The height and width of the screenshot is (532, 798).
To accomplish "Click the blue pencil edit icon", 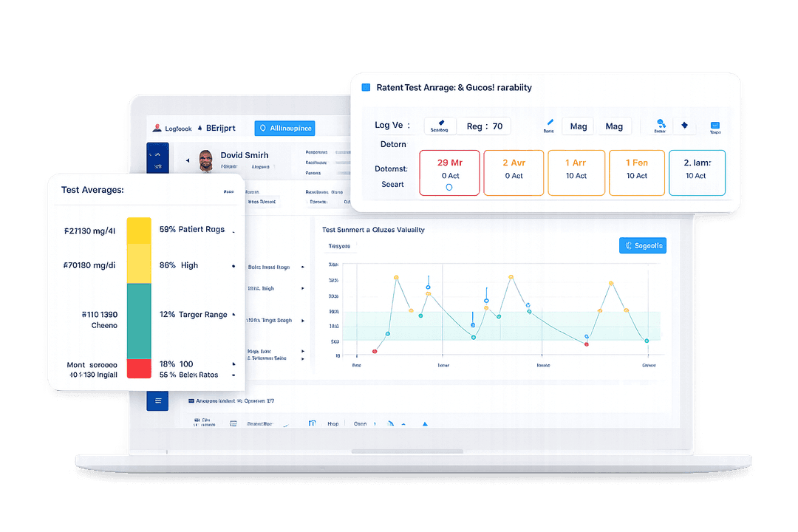I will [x=549, y=123].
